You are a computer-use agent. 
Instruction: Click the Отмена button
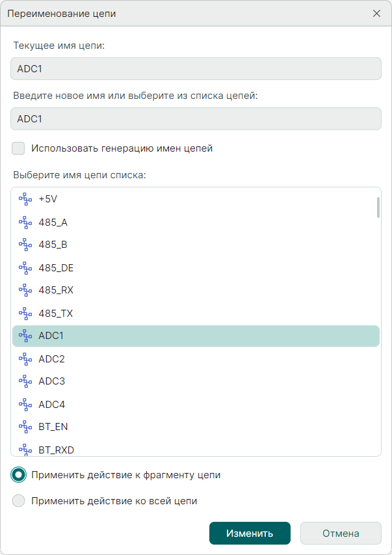341,533
